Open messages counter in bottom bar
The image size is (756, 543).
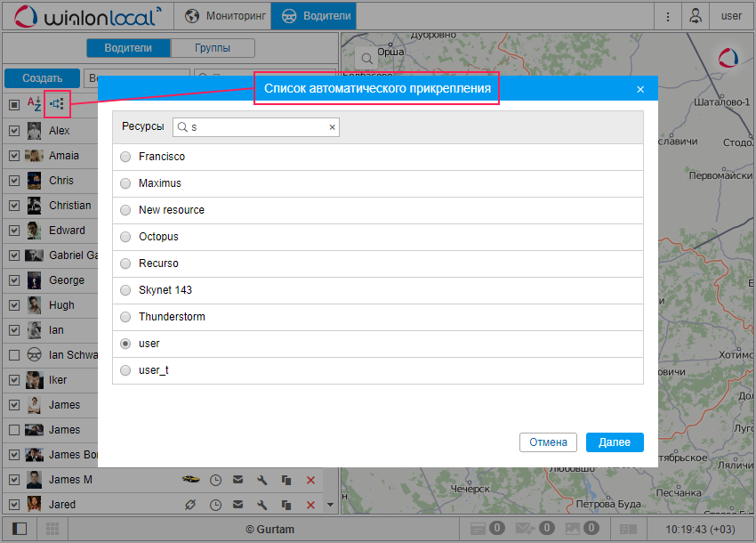click(535, 529)
